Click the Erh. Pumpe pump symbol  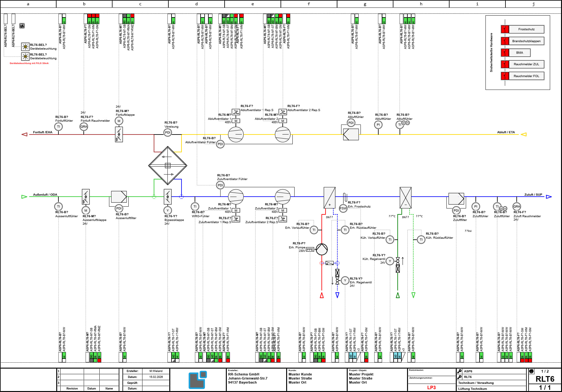coord(321,249)
